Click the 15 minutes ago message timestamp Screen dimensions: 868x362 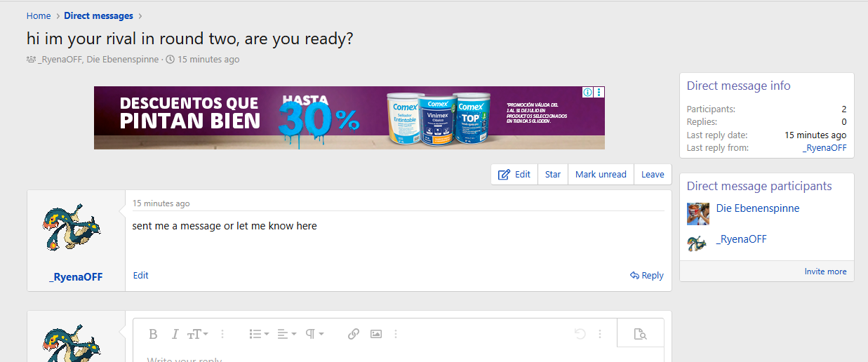pyautogui.click(x=161, y=203)
